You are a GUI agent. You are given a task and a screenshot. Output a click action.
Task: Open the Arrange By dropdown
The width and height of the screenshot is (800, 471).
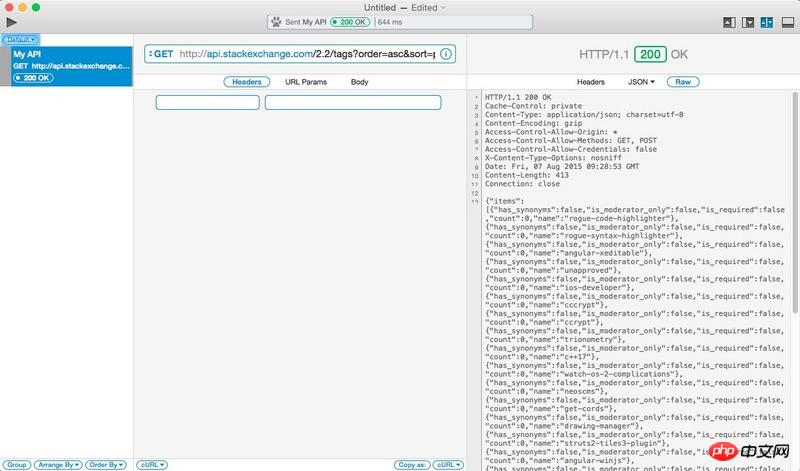point(58,465)
